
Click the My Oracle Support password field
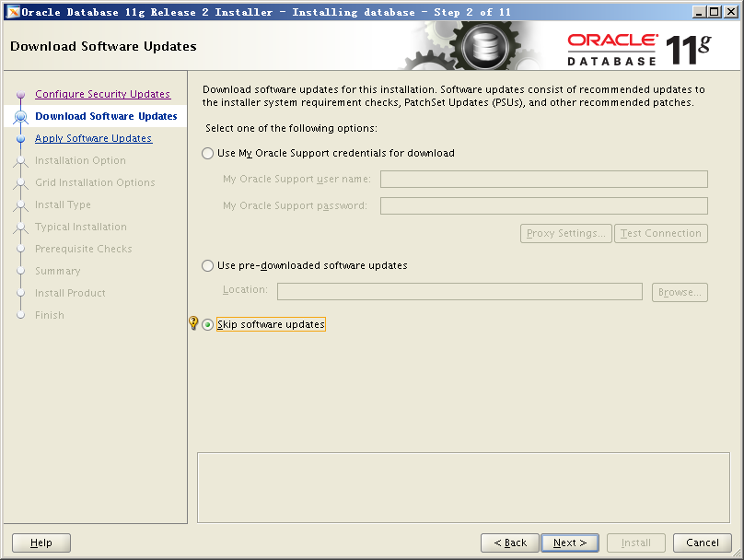[x=543, y=205]
